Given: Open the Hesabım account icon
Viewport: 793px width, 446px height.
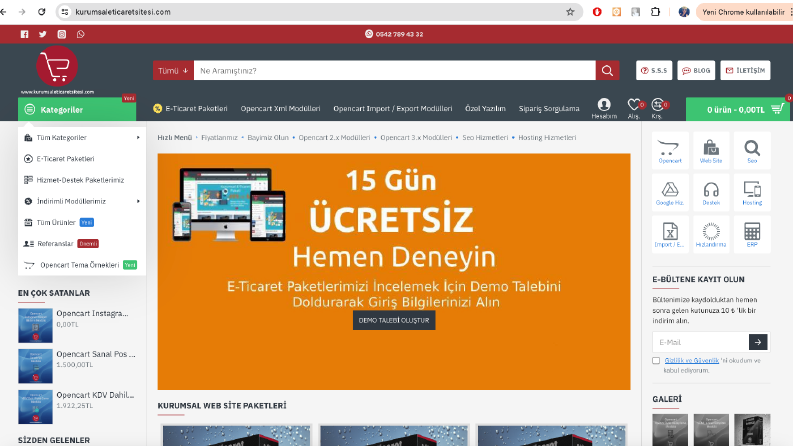Looking at the screenshot, I should (604, 108).
